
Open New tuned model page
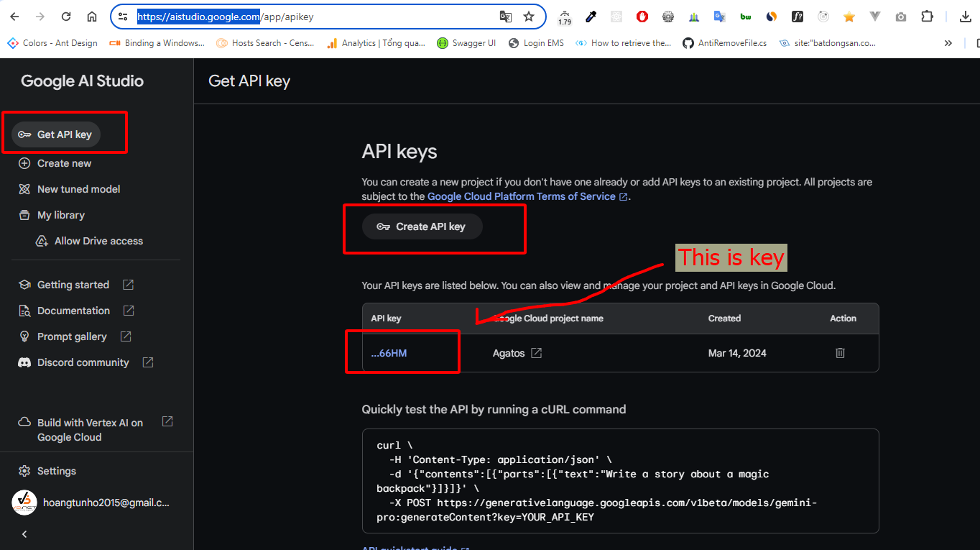69,189
